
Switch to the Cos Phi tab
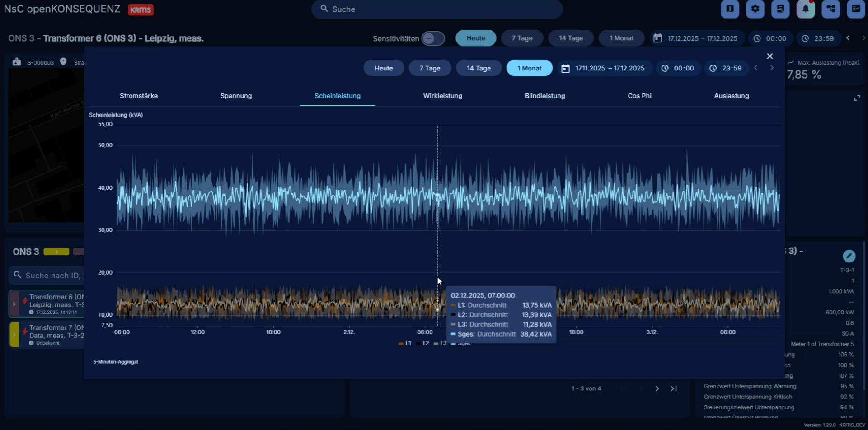point(639,96)
